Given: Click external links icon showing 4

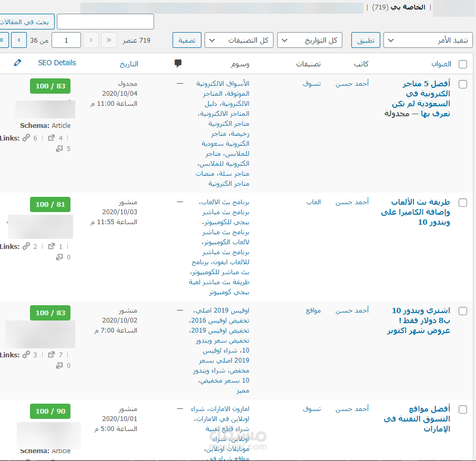Looking at the screenshot, I should (x=52, y=138).
